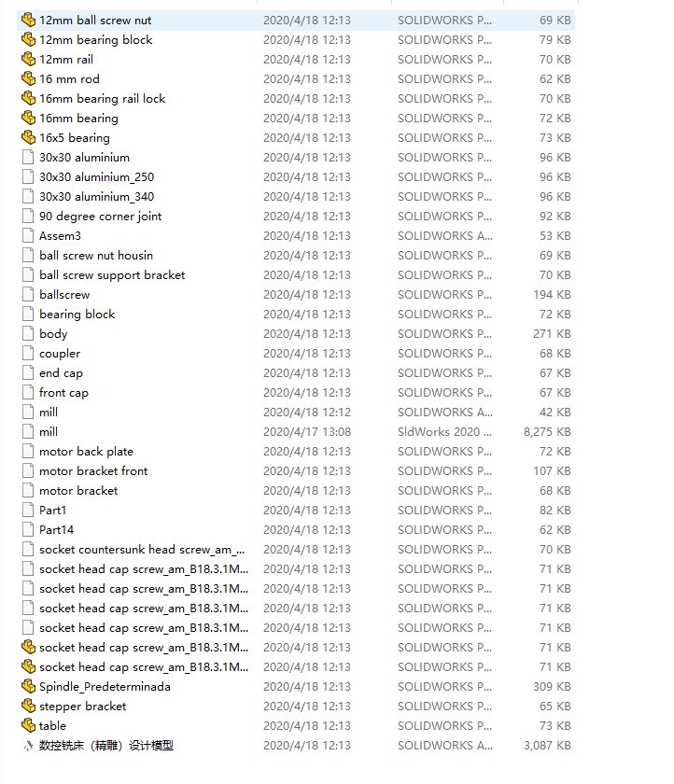Viewport: 674px width, 784px height.
Task: Select the Spindle_Predeterminada part icon
Action: tap(29, 687)
